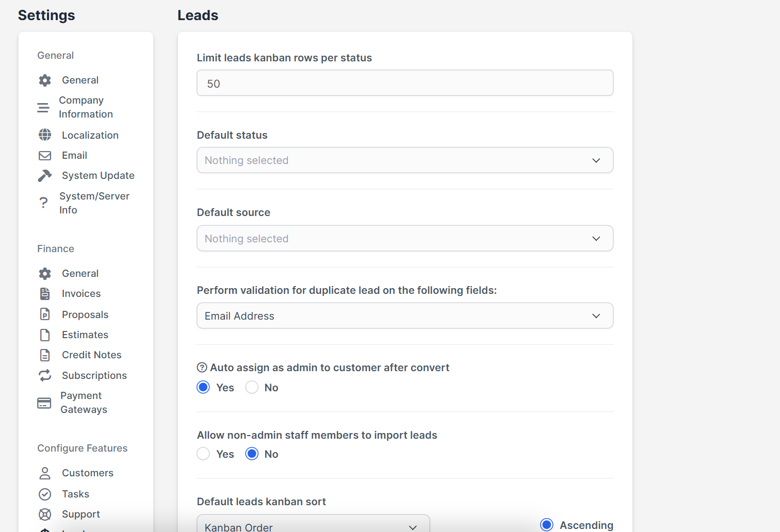Click the Credit Notes file icon

coord(45,355)
